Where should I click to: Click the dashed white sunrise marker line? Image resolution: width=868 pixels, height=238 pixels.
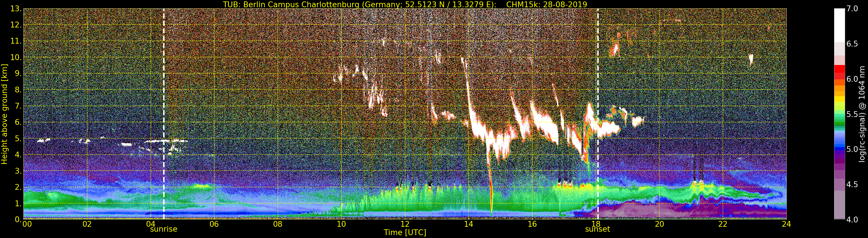(x=164, y=114)
